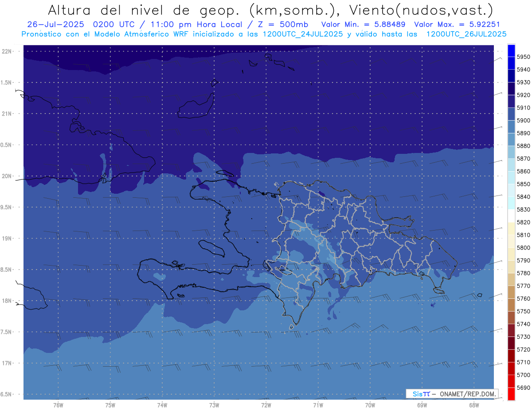The width and height of the screenshot is (532, 411).
Task: Click the legend swatch between 5760 and 5750
Action: click(x=511, y=305)
